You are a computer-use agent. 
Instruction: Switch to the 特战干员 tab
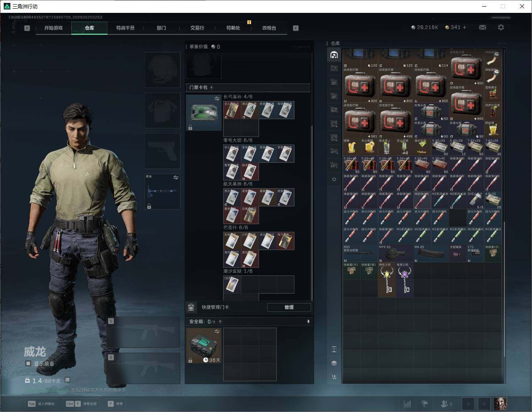point(125,28)
